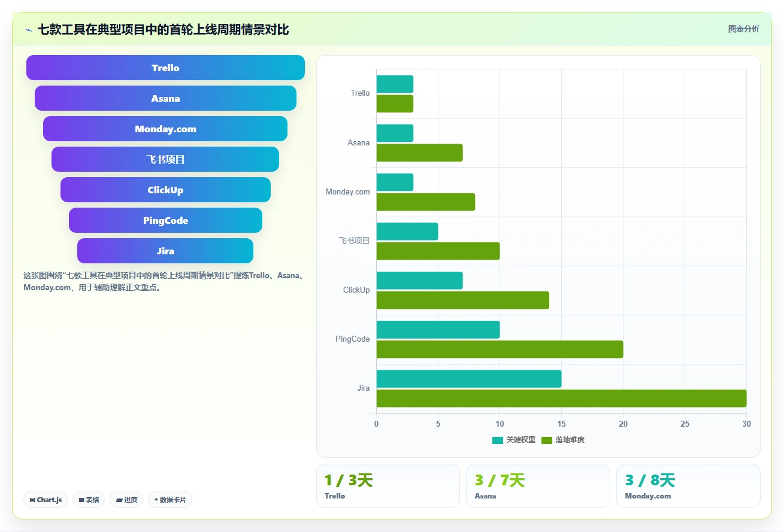Select the 飞书项目 funnel bar
The height and width of the screenshot is (532, 784).
(x=165, y=159)
